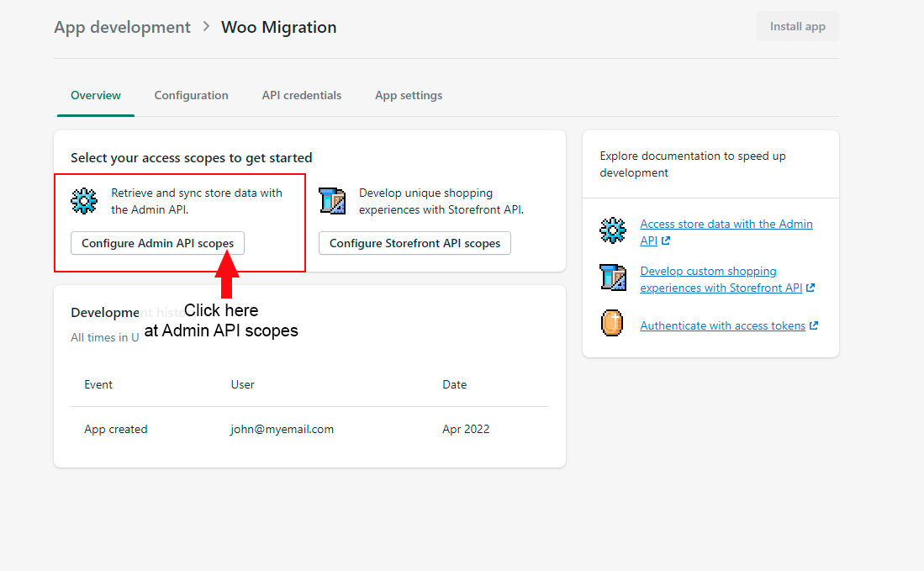This screenshot has height=571, width=924.
Task: Click external link icon after access tokens link
Action: 814,326
